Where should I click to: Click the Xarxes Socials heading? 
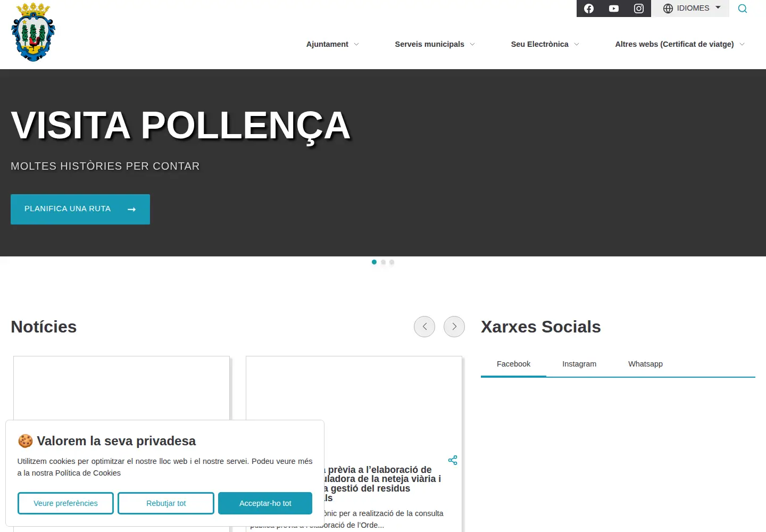coord(540,327)
